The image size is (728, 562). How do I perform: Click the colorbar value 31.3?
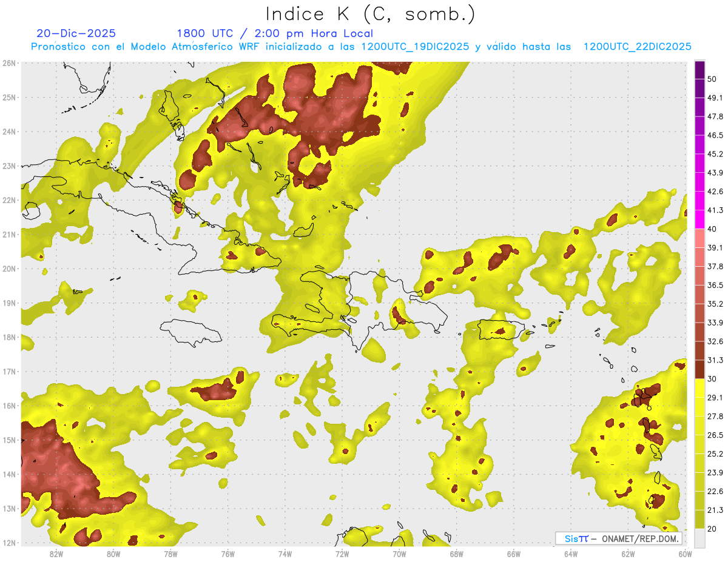pos(715,360)
